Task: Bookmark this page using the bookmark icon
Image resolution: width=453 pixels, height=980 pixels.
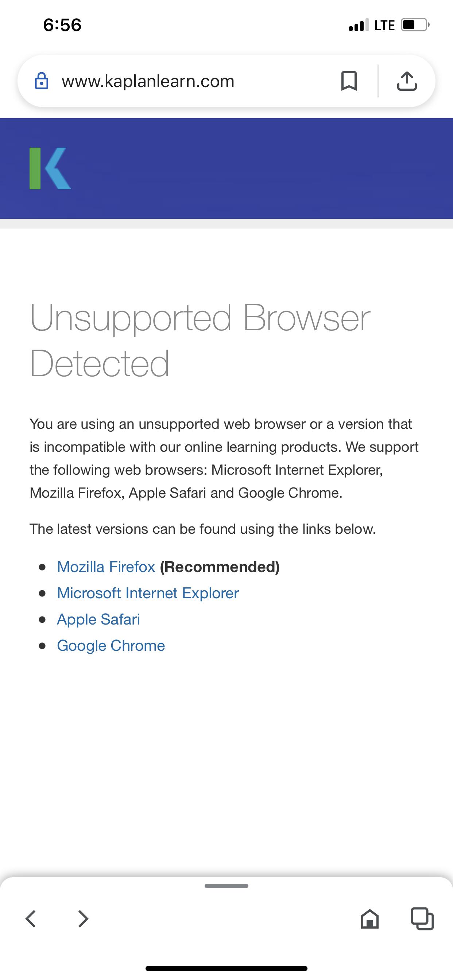Action: [x=349, y=81]
